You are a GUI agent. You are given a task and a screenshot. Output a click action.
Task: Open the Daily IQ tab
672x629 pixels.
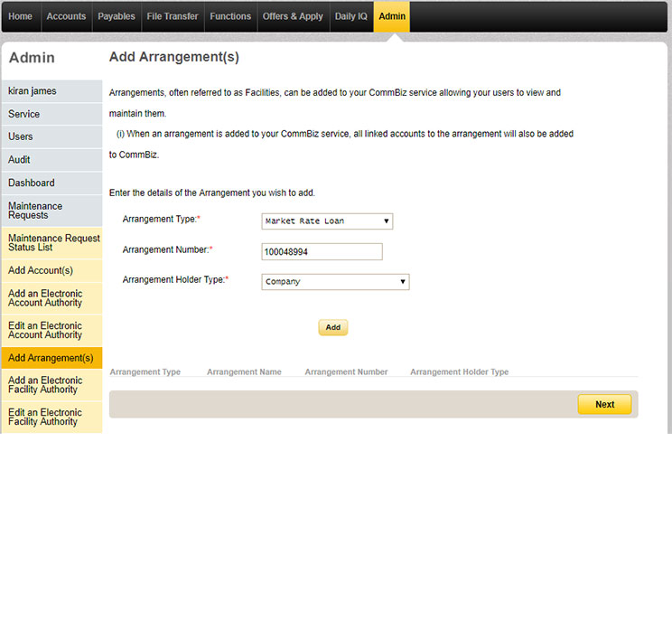[351, 16]
